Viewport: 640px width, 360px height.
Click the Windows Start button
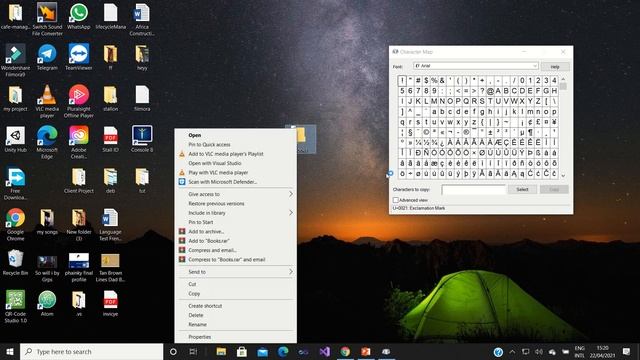point(10,351)
